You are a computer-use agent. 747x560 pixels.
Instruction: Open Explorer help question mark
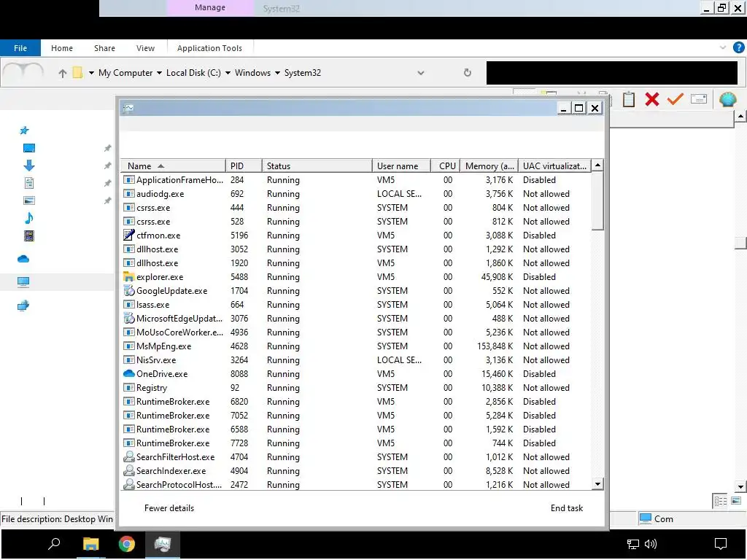[x=739, y=47]
